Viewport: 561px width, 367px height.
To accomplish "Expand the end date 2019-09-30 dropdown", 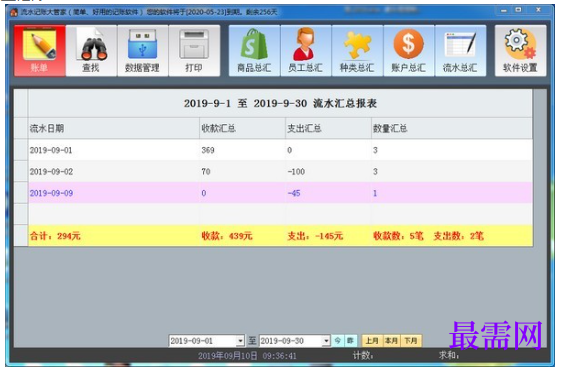I will (x=326, y=341).
